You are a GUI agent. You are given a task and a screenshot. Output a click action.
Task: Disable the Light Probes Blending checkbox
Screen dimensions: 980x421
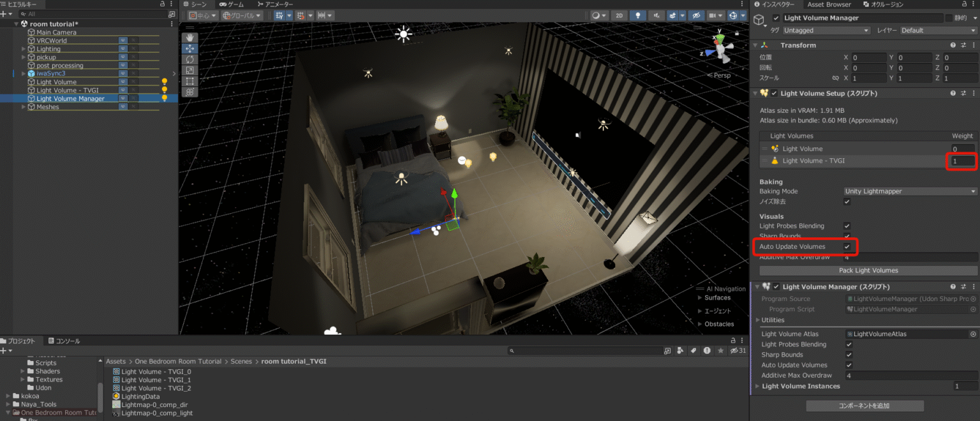click(x=847, y=226)
